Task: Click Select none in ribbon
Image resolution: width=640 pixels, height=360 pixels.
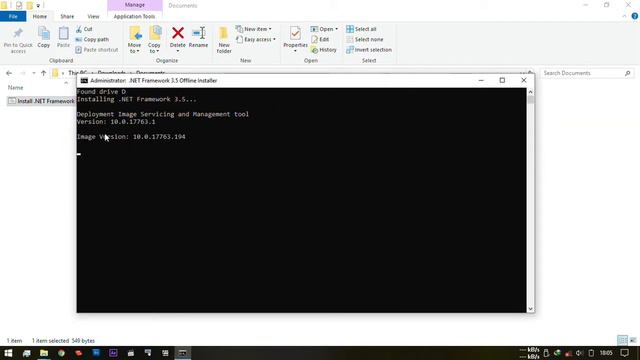Action: click(x=364, y=40)
